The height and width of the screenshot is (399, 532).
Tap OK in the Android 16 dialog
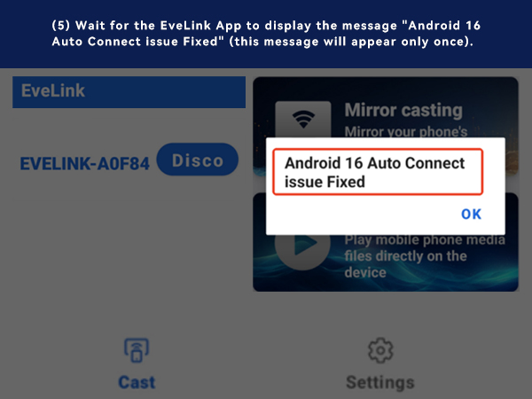(x=471, y=214)
